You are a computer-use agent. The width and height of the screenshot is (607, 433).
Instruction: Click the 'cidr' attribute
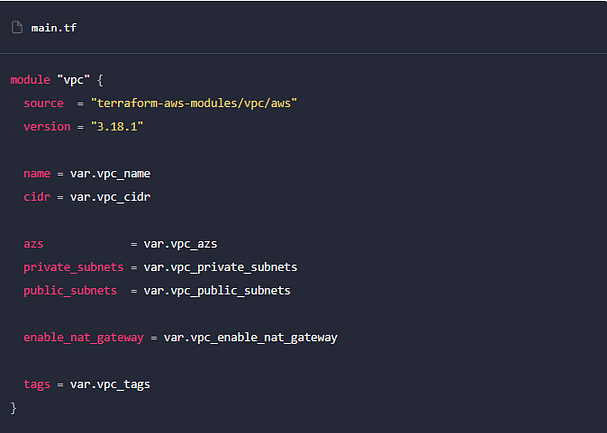pos(37,197)
